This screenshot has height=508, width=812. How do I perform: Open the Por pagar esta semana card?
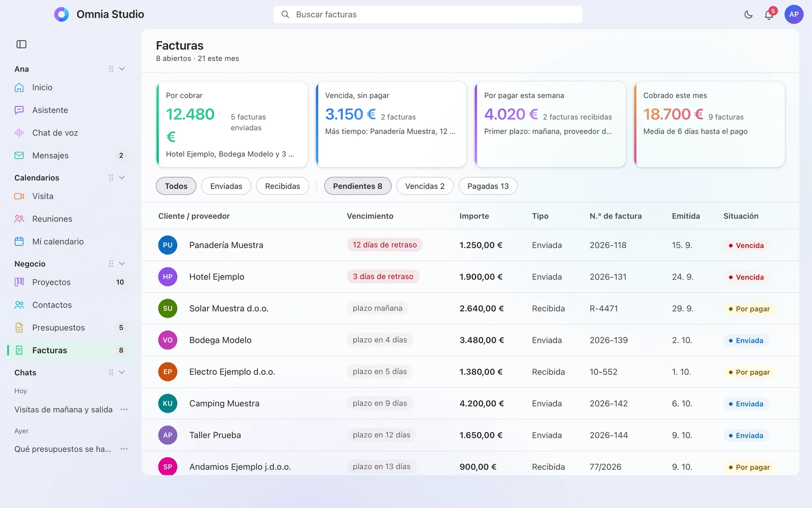point(550,124)
